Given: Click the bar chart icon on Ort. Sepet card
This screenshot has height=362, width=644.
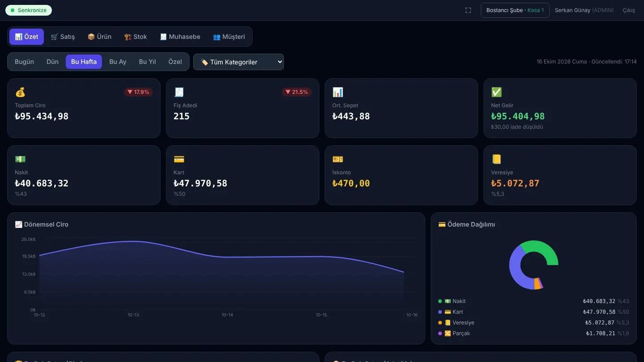Looking at the screenshot, I should pyautogui.click(x=338, y=92).
